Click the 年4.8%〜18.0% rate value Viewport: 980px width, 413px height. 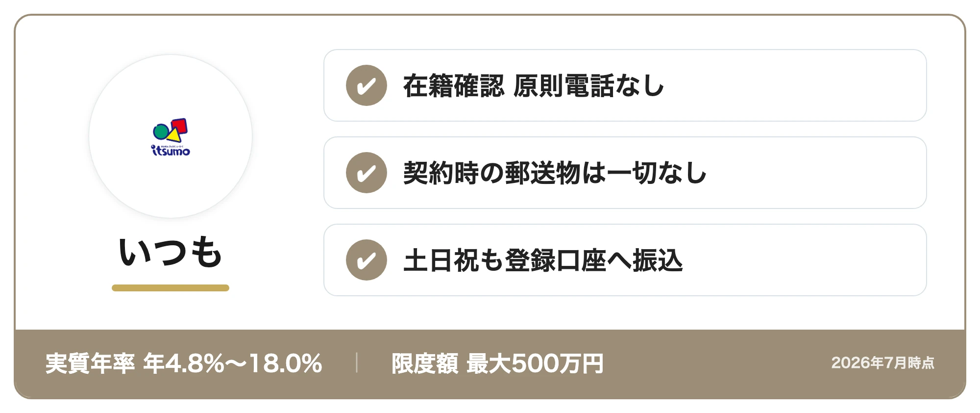click(233, 364)
